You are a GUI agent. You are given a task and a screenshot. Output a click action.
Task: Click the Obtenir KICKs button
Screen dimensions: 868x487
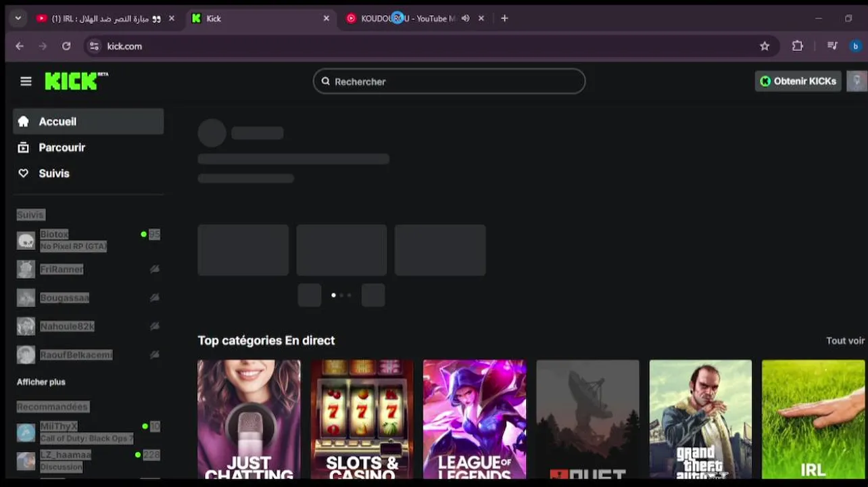click(x=798, y=81)
